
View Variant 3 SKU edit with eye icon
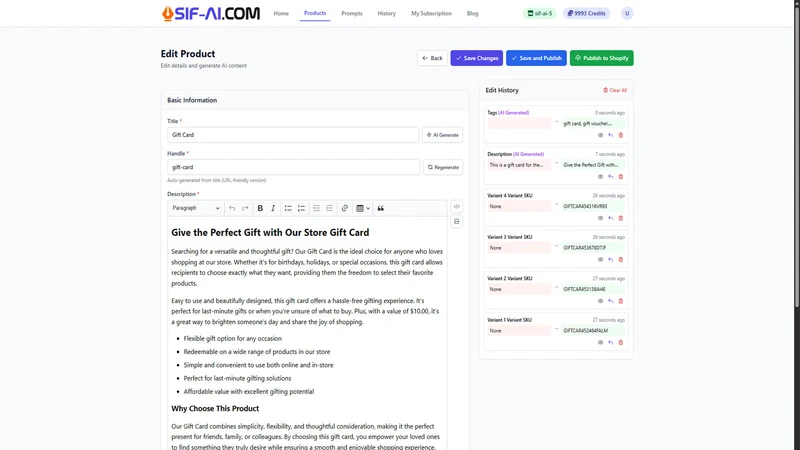tap(601, 259)
